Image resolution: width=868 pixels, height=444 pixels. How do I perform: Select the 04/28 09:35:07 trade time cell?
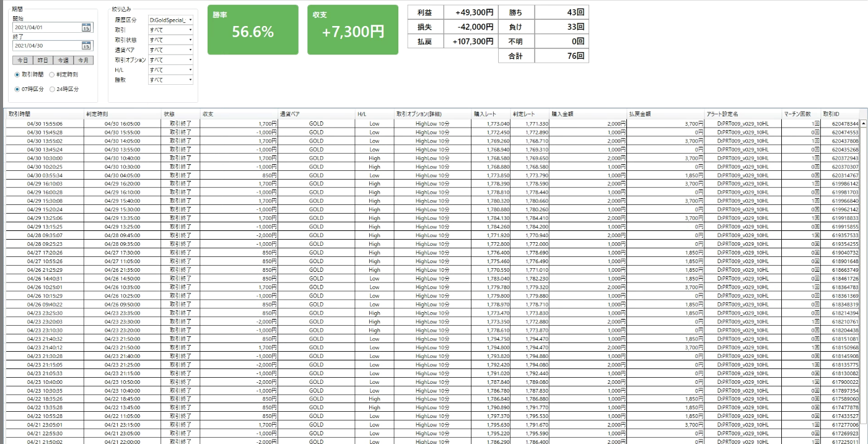(x=45, y=235)
